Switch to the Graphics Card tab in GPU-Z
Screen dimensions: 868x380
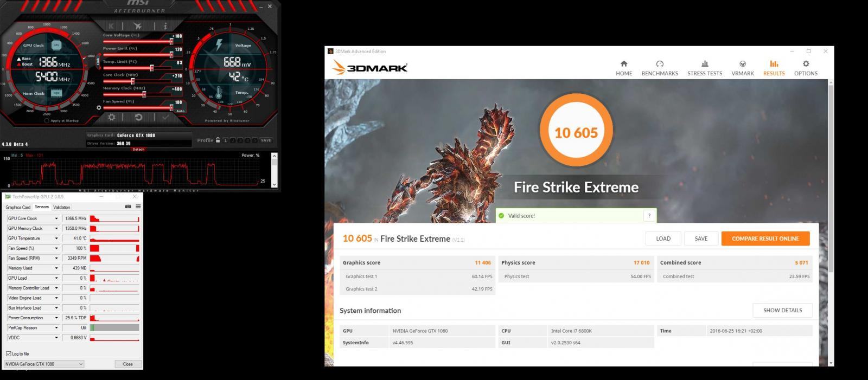pyautogui.click(x=18, y=207)
